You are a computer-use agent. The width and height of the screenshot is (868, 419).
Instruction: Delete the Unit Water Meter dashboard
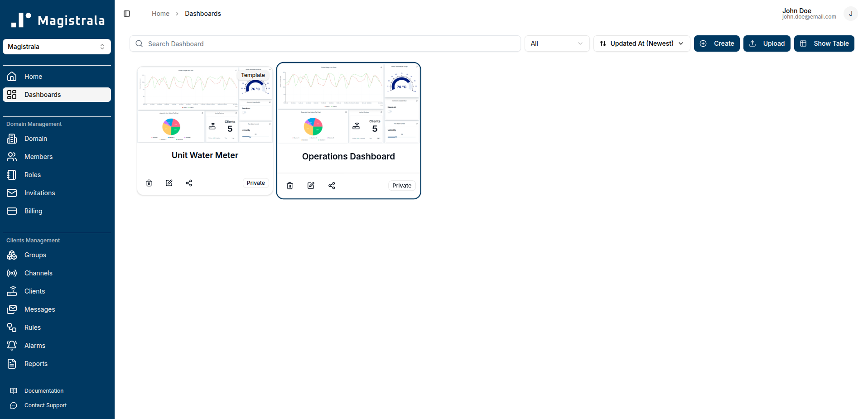pos(149,183)
